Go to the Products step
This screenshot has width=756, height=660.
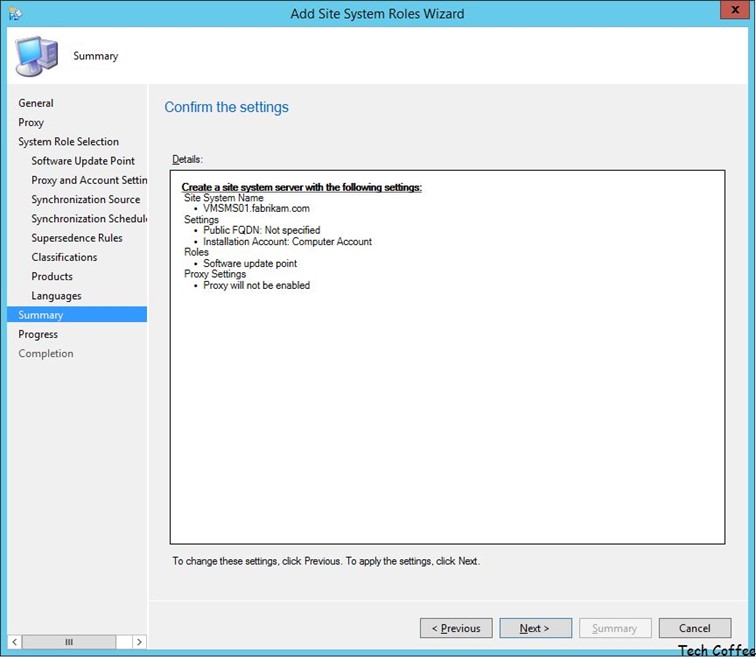click(52, 277)
